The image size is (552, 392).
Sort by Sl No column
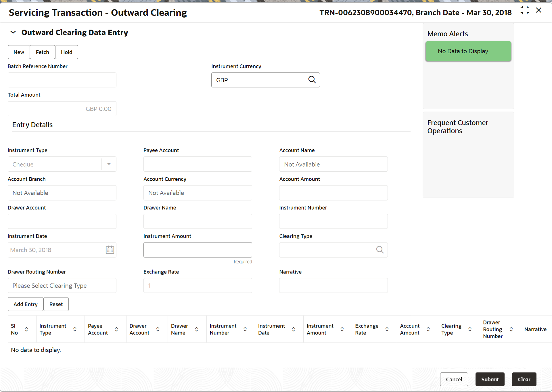(26, 329)
